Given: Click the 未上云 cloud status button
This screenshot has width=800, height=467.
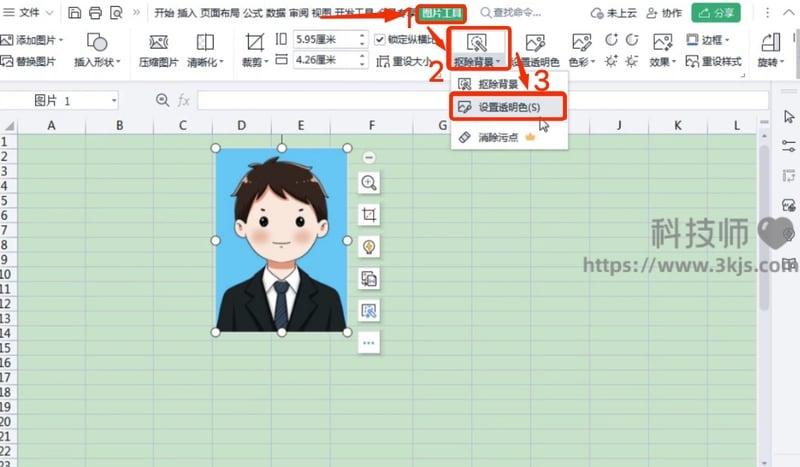Looking at the screenshot, I should pos(614,13).
